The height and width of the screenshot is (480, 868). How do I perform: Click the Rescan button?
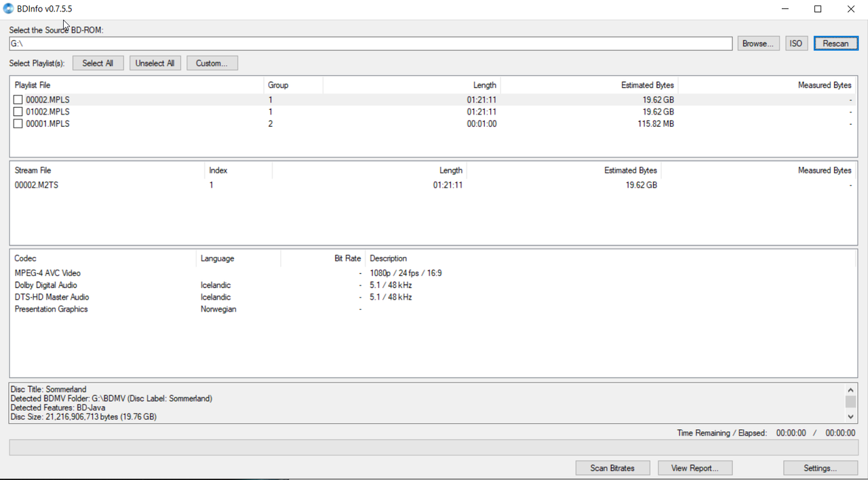tap(835, 43)
